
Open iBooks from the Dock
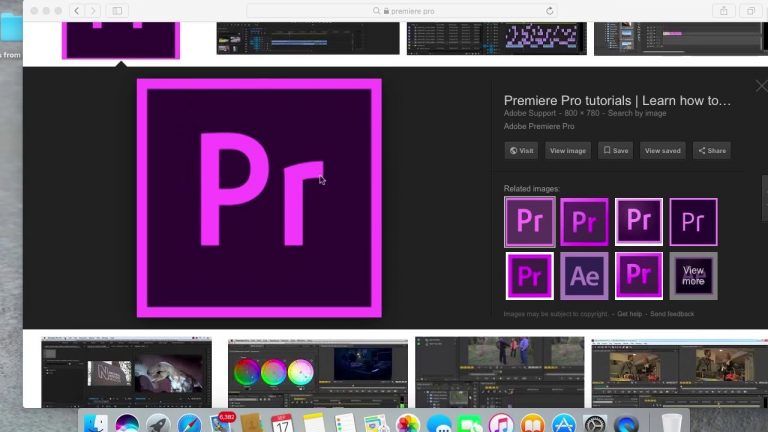[532, 423]
